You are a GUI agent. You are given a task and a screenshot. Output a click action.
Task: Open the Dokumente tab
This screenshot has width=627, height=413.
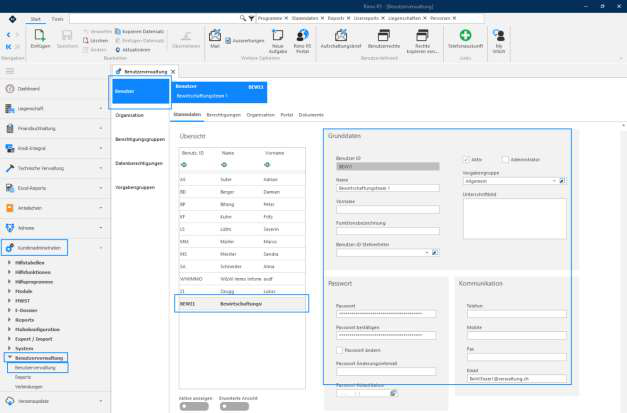pyautogui.click(x=311, y=115)
